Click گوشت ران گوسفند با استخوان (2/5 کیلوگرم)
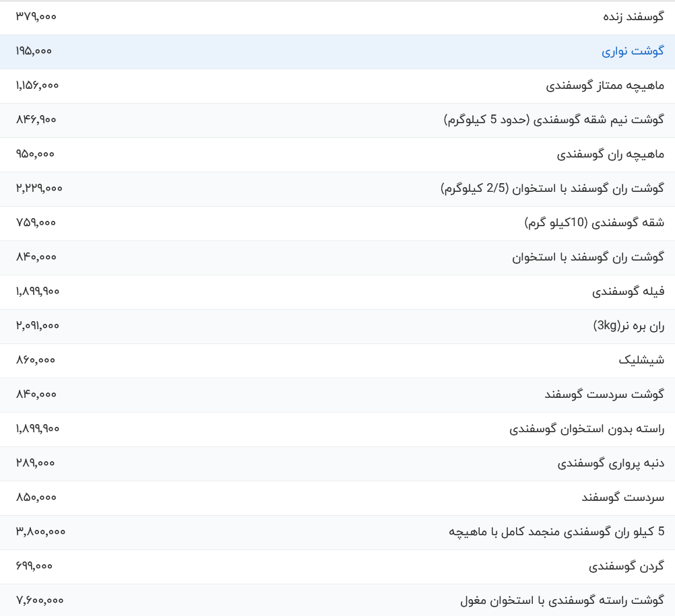The image size is (675, 616). (552, 189)
